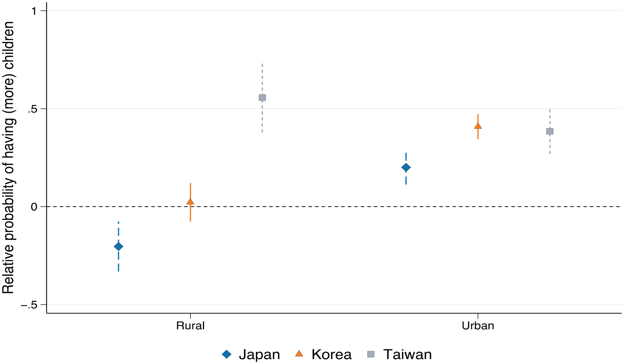Click the Urban x-axis label
The height and width of the screenshot is (364, 624).
pos(478,326)
